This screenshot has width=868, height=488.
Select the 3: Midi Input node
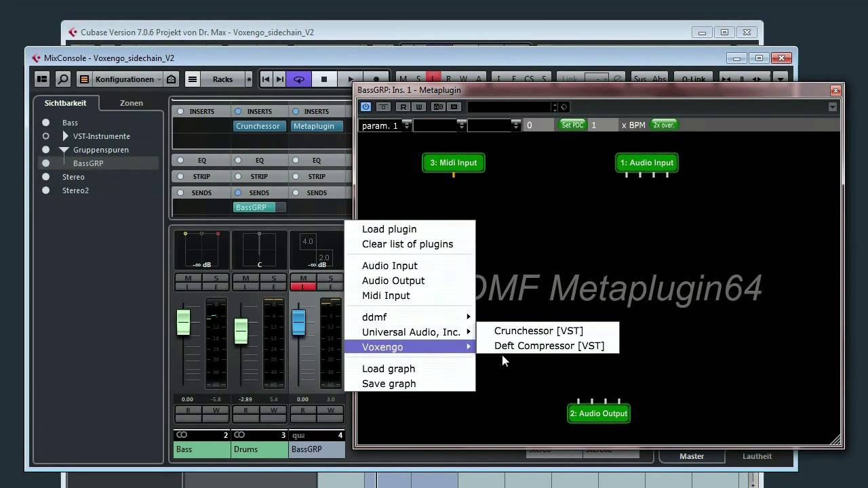click(454, 163)
